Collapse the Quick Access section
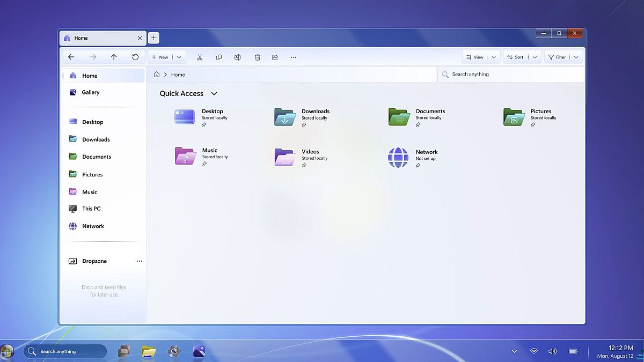644x362 pixels. click(x=214, y=94)
